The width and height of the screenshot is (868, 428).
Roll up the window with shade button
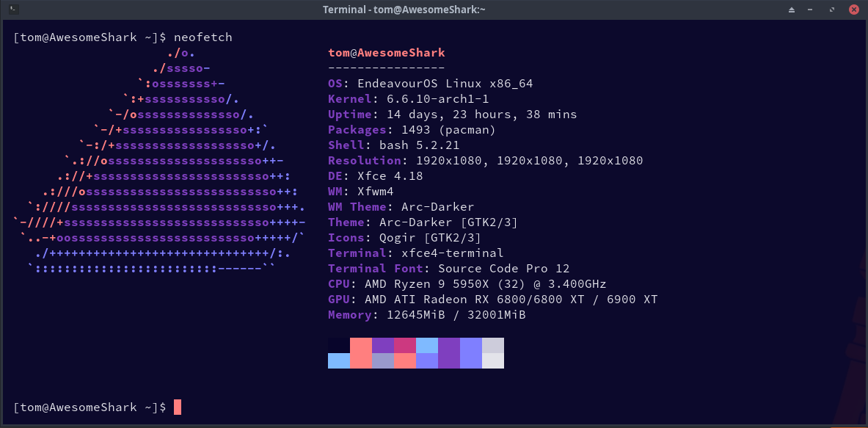[792, 10]
